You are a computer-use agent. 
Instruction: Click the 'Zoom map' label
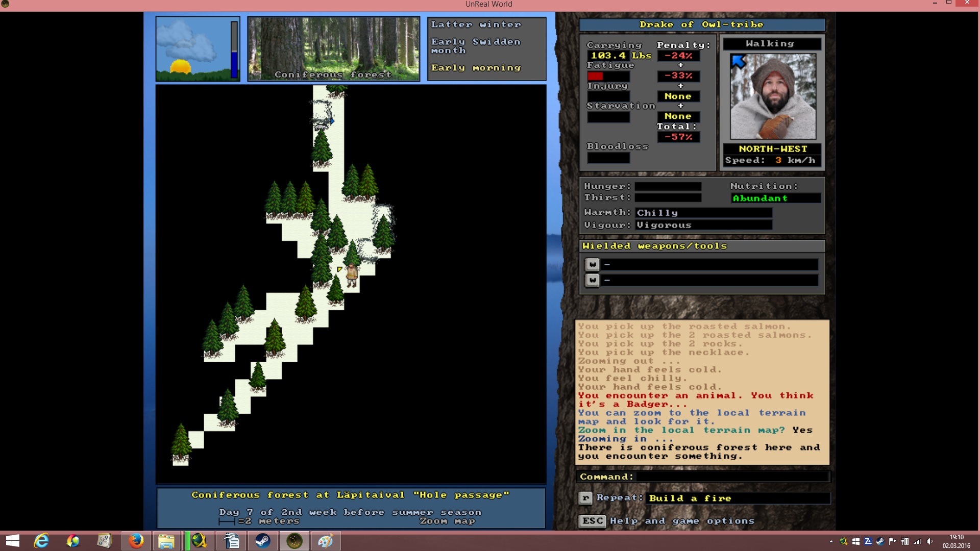(x=447, y=521)
